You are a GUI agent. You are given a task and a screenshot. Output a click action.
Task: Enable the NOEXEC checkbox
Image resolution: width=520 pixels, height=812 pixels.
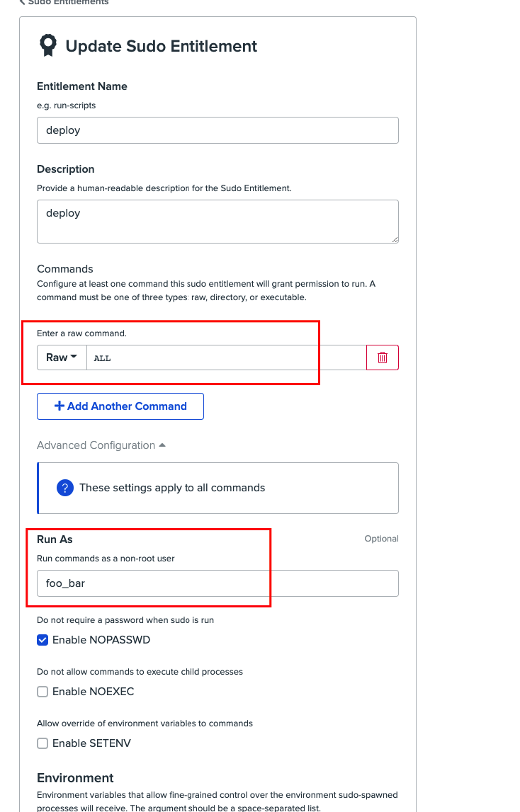[43, 692]
